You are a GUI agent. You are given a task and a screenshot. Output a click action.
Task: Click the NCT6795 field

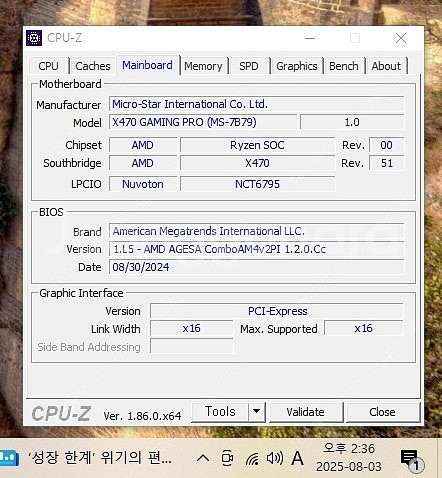pyautogui.click(x=257, y=184)
